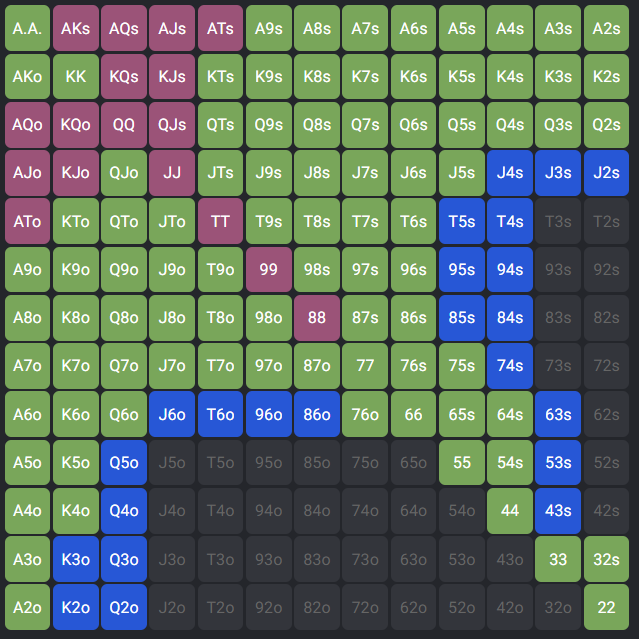Click the purple TT cell
The height and width of the screenshot is (639, 639).
pyautogui.click(x=220, y=221)
